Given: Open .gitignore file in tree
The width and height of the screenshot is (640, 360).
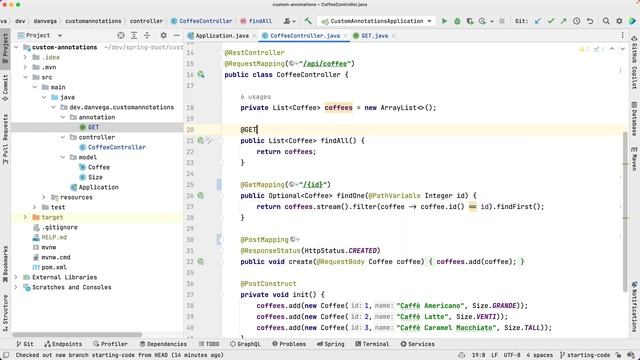Looking at the screenshot, I should pyautogui.click(x=60, y=227).
